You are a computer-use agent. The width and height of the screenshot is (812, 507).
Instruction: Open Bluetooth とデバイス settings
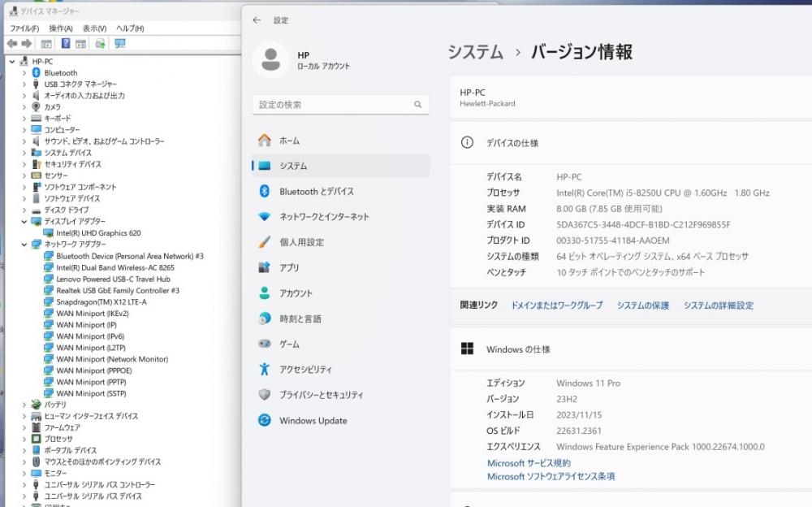click(x=341, y=191)
